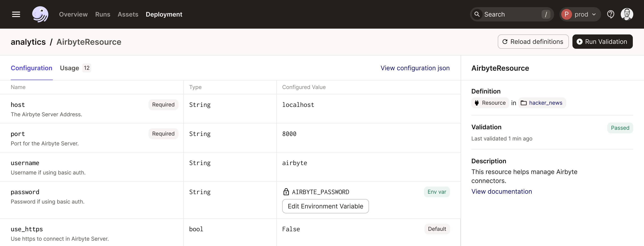Click the use_https field name
Screen dimensions: 644x246
(x=27, y=229)
